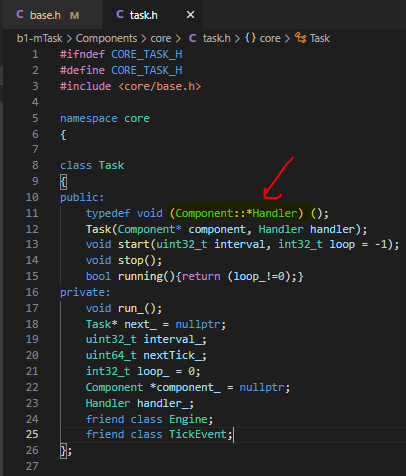Expand the core folder breadcrumb
Viewport: 406px width, 476px height.
(161, 38)
